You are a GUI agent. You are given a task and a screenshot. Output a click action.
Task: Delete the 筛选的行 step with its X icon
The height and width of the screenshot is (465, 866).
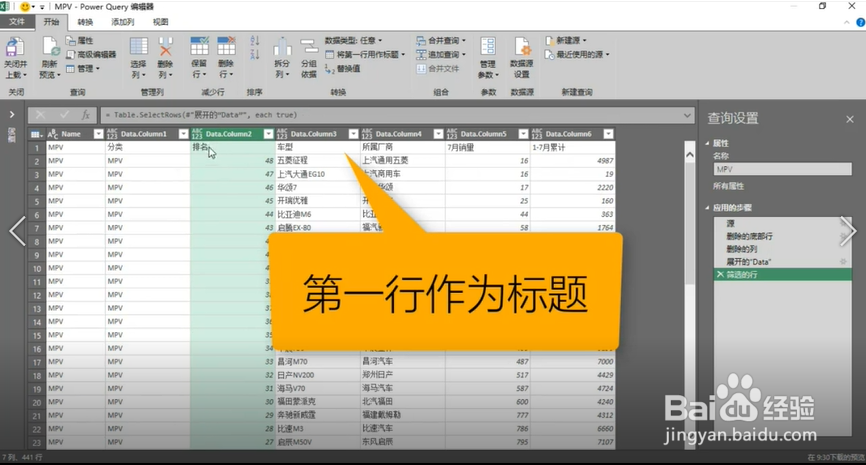pyautogui.click(x=720, y=274)
